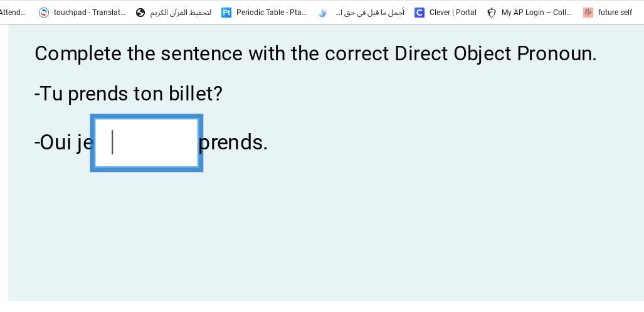The image size is (644, 312).
Task: Open the touchpad - Translat... bookmark
Action: coord(89,13)
